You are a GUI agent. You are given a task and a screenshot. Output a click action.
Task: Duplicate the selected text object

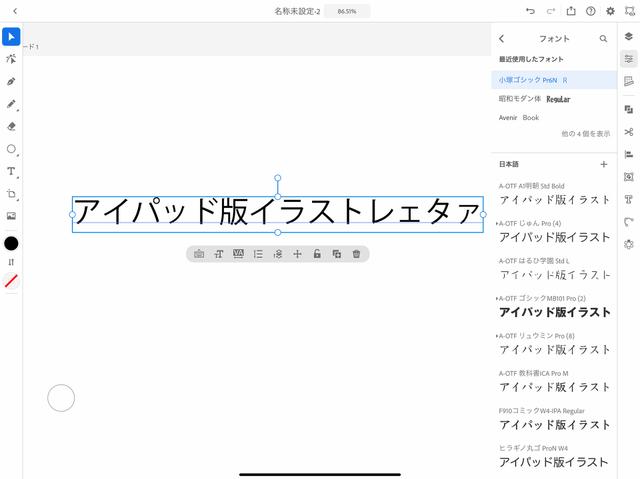(337, 254)
